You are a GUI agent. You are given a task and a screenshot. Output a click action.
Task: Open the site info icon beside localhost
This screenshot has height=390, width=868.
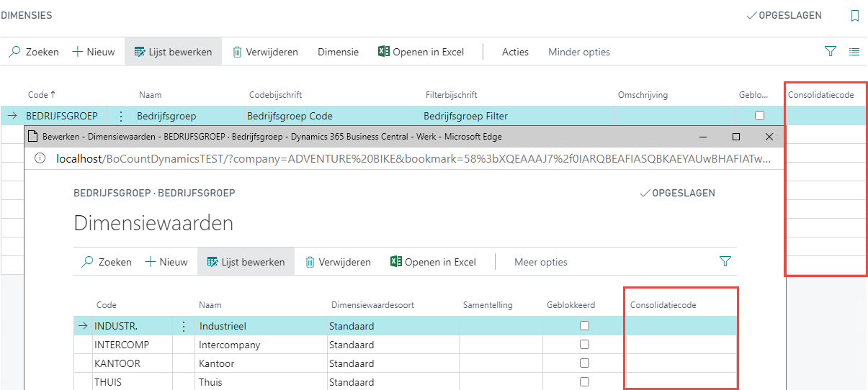[x=41, y=158]
